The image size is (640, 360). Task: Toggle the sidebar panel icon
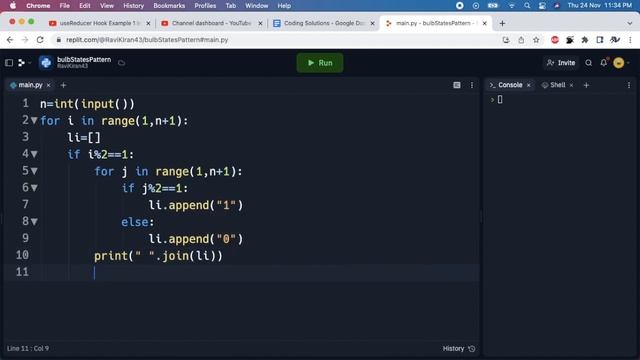(9, 63)
